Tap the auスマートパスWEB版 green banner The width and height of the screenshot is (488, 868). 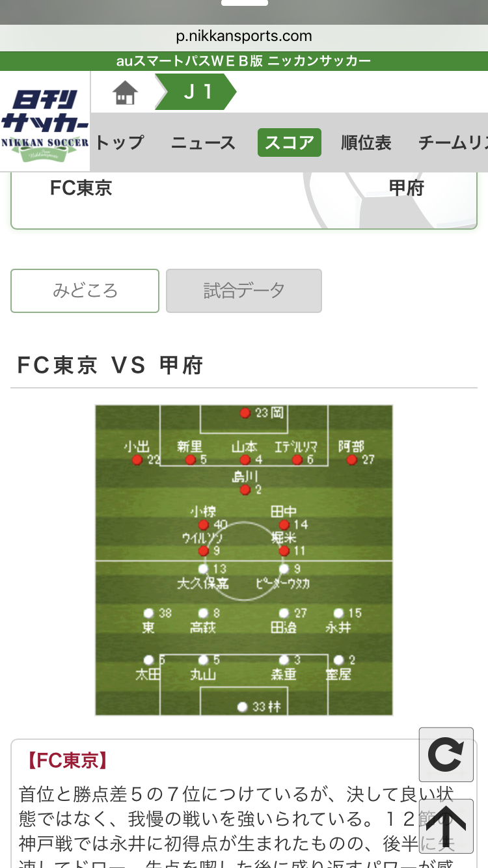(x=244, y=61)
